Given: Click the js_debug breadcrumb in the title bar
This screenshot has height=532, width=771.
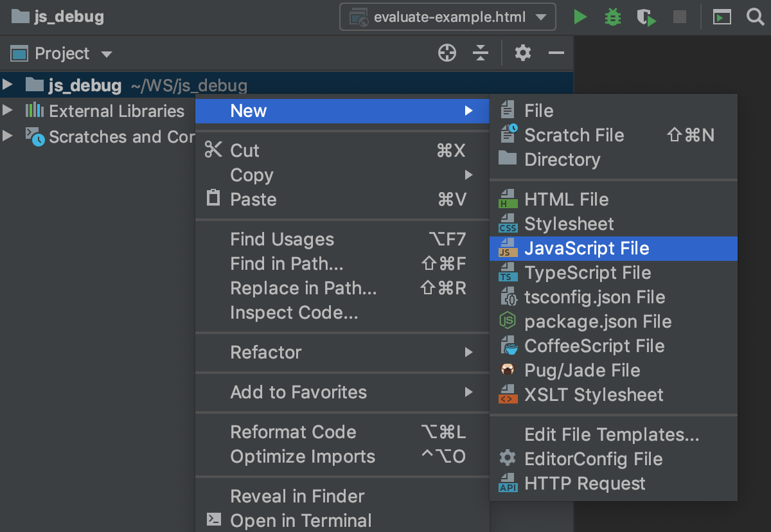Looking at the screenshot, I should tap(58, 17).
